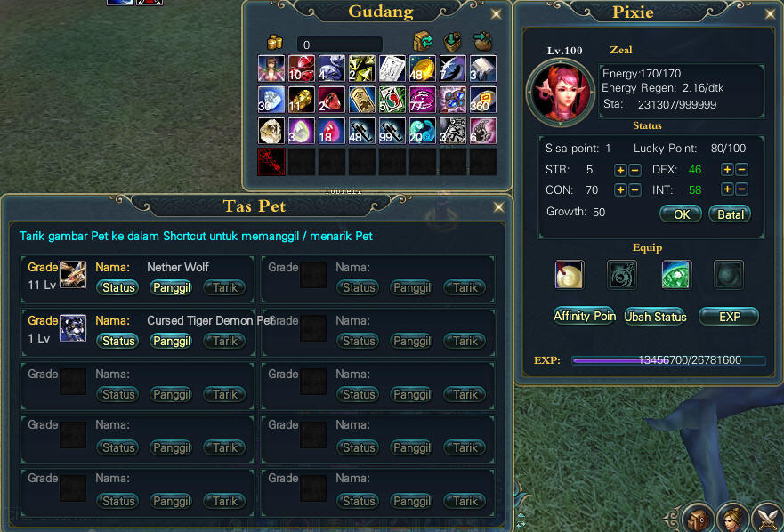Open the Affinity Poin option
This screenshot has height=532, width=784.
pos(585,317)
